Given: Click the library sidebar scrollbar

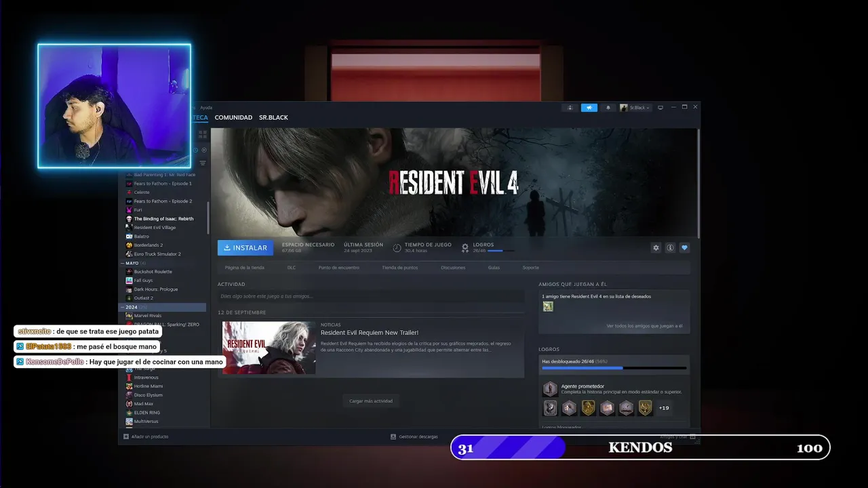Looking at the screenshot, I should [x=208, y=217].
